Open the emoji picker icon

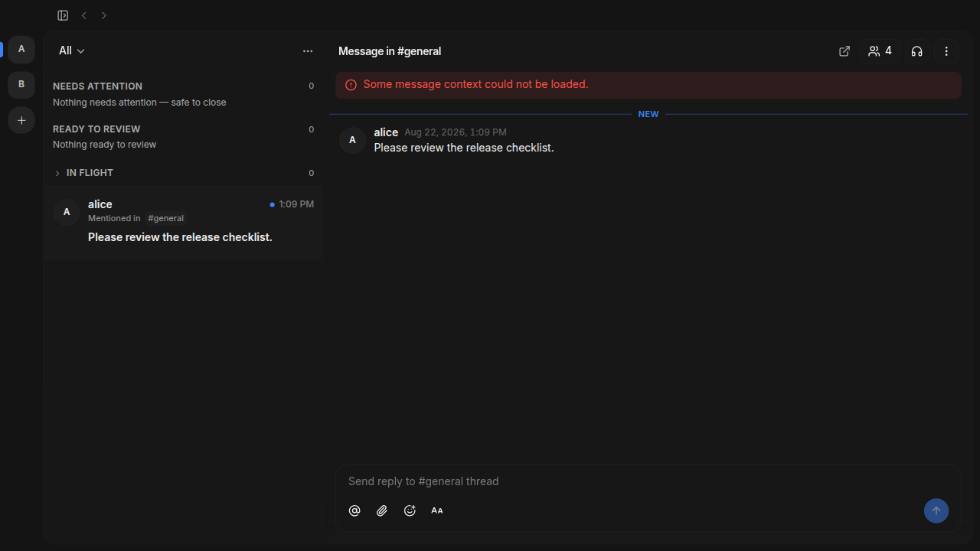point(410,510)
